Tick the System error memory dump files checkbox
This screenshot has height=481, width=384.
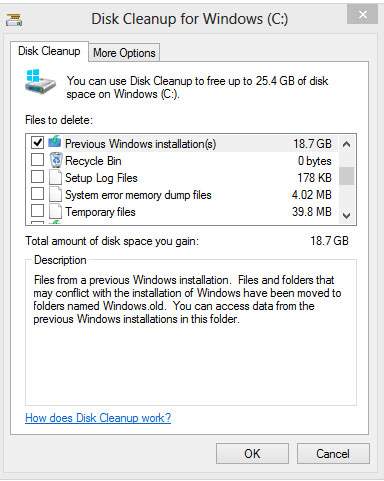pos(37,193)
